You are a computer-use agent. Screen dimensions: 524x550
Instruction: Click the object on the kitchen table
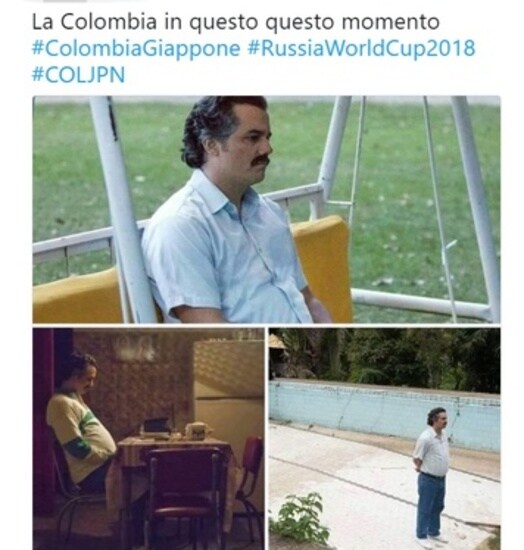click(x=157, y=428)
